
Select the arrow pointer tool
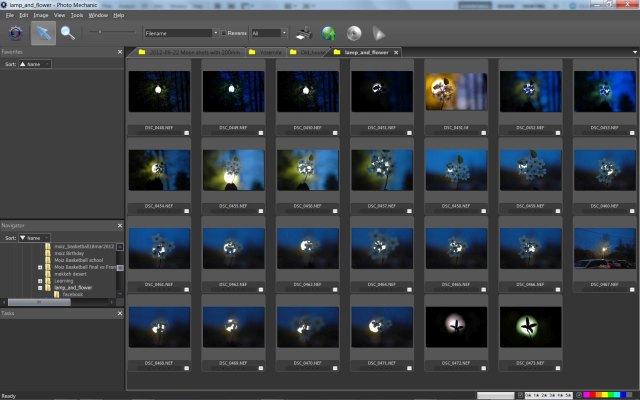click(x=42, y=32)
